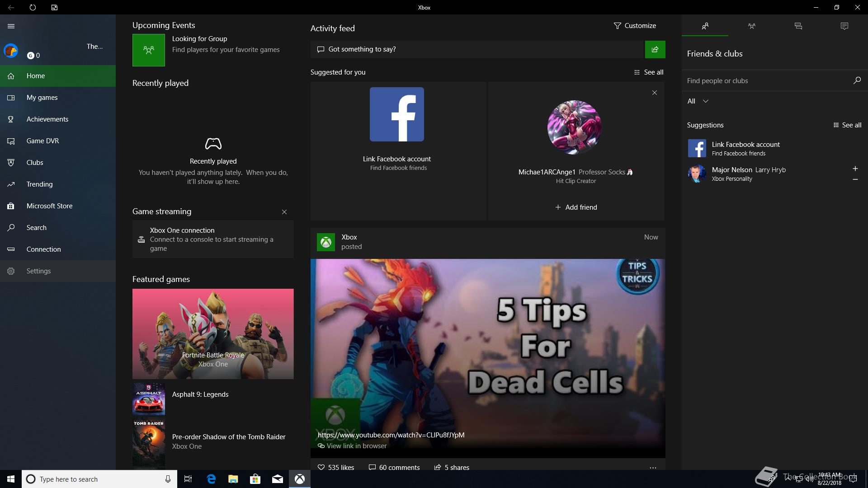
Task: Expand the All filter dropdown
Action: [x=698, y=101]
